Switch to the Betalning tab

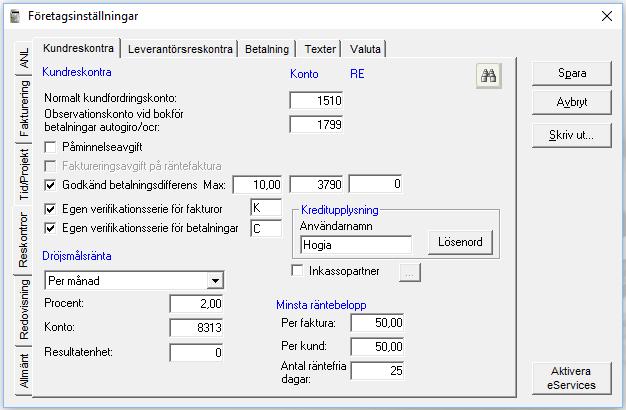click(x=267, y=49)
